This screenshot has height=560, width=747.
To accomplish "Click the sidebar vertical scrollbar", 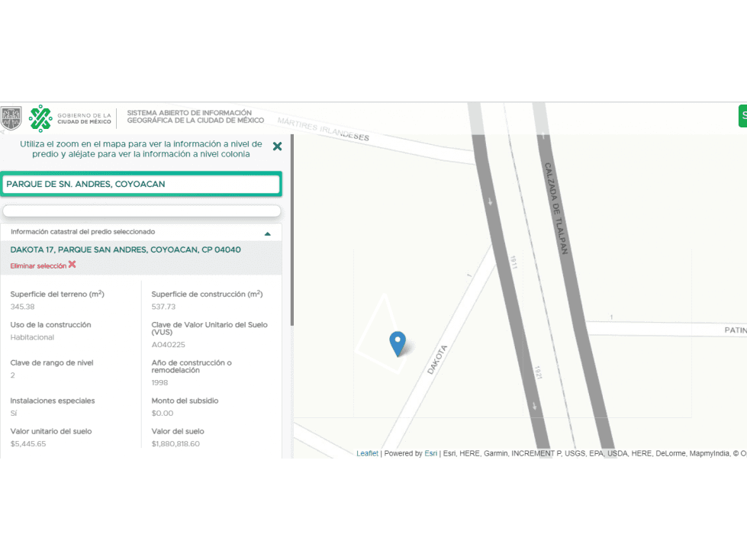I will 292,230.
